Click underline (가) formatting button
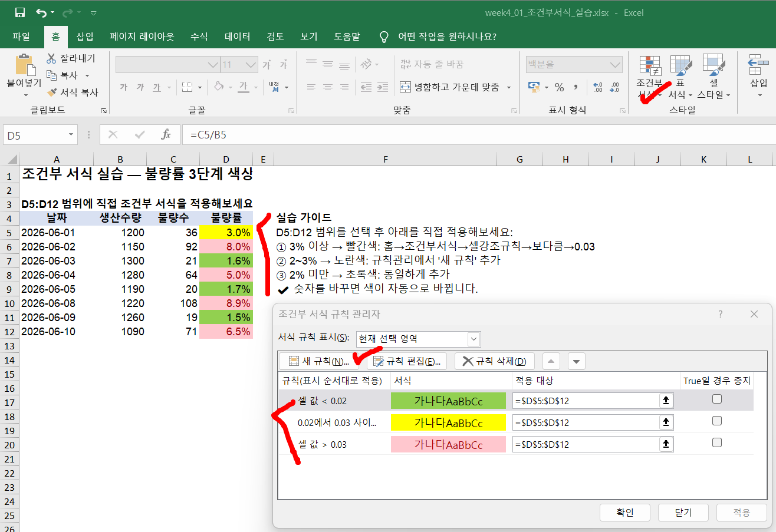 156,87
